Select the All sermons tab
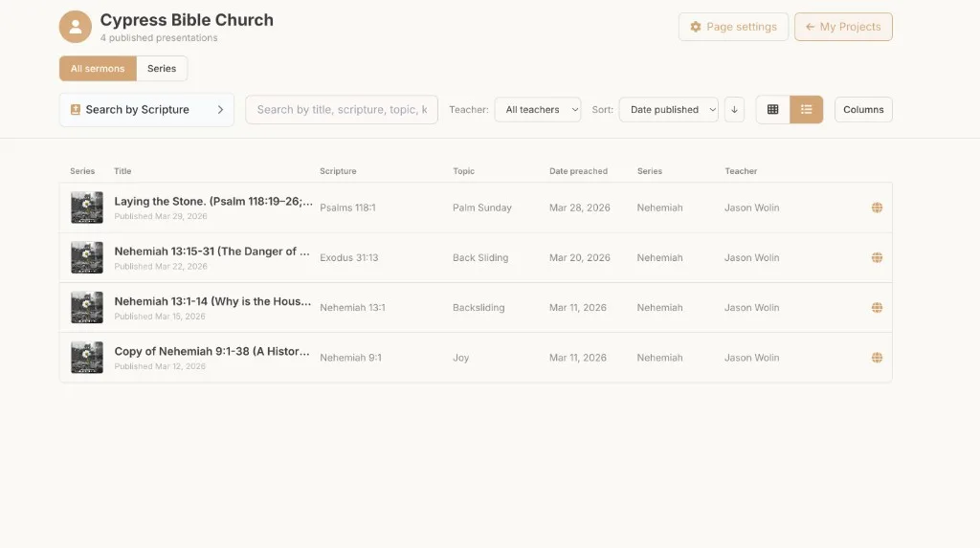Screen dimensions: 980x548 coord(98,69)
